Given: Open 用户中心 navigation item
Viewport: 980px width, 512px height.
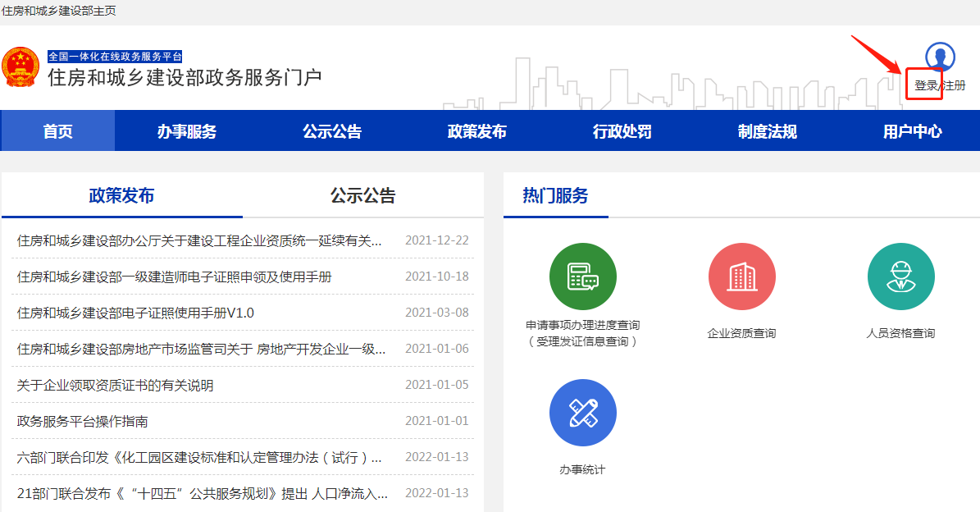Looking at the screenshot, I should click(913, 131).
